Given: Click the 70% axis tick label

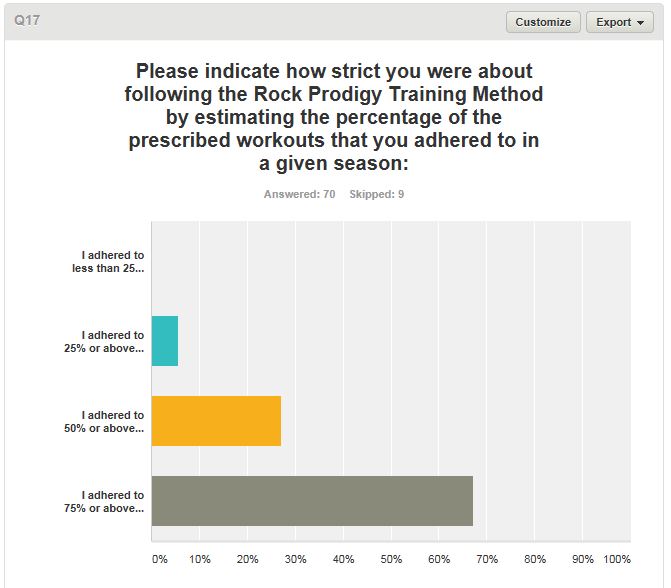Looking at the screenshot, I should pos(487,559).
